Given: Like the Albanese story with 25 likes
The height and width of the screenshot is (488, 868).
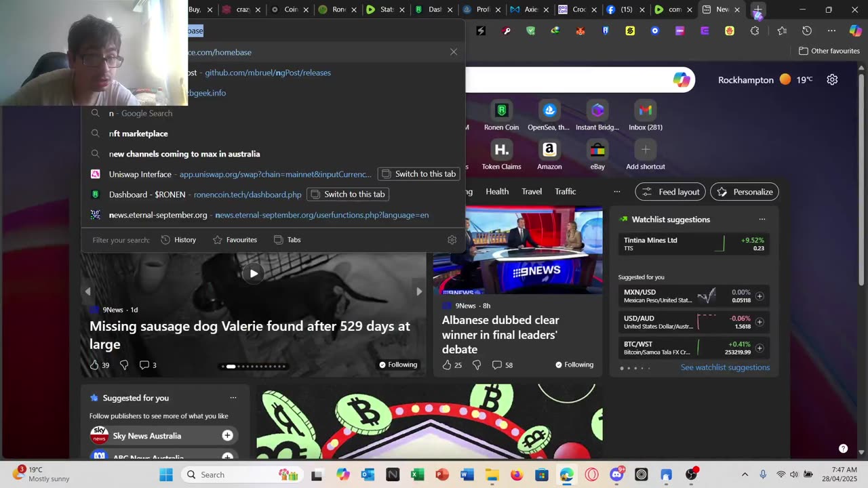Looking at the screenshot, I should click(452, 365).
